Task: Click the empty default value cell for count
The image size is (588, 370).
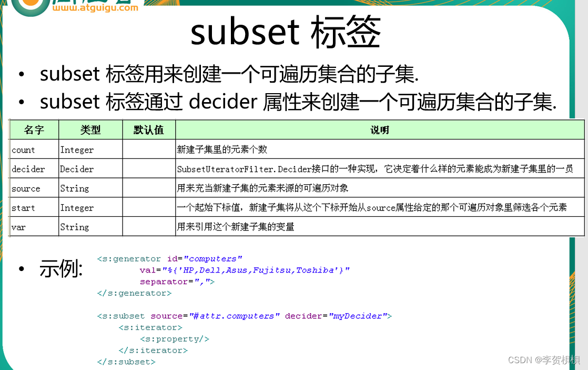Action: tap(149, 149)
